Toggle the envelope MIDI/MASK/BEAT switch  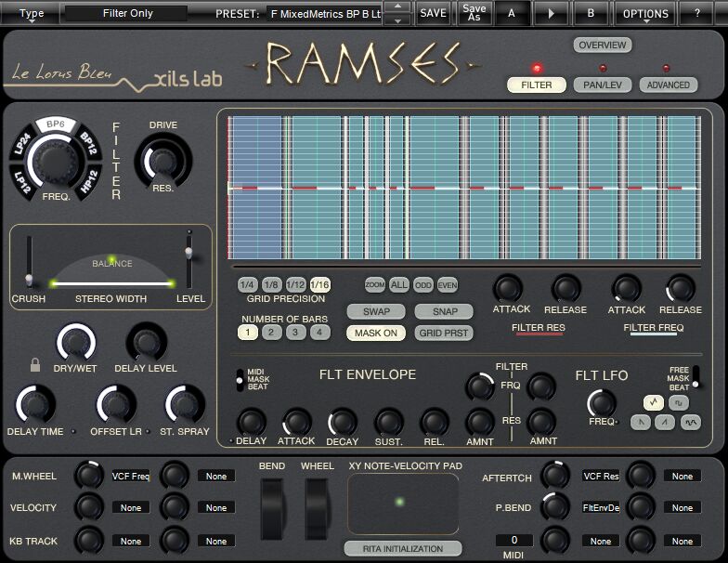tap(240, 380)
